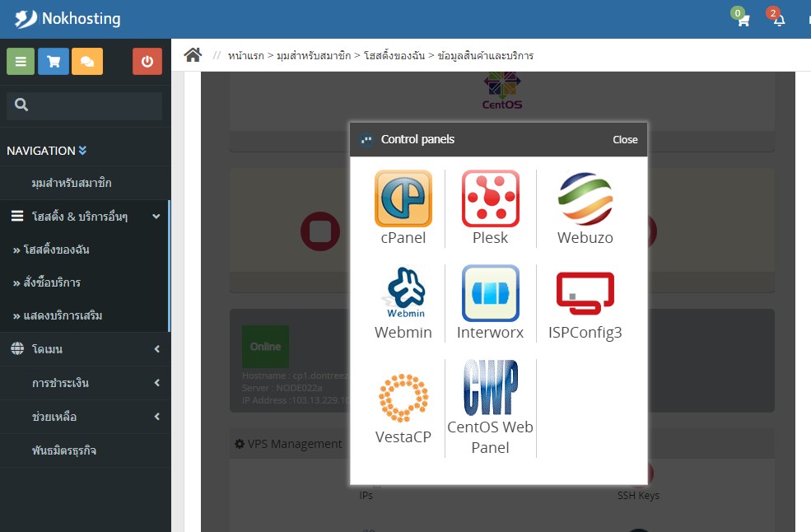Viewport: 811px width, 532px height.
Task: Click the หน้าแรก breadcrumb link
Action: pyautogui.click(x=245, y=55)
